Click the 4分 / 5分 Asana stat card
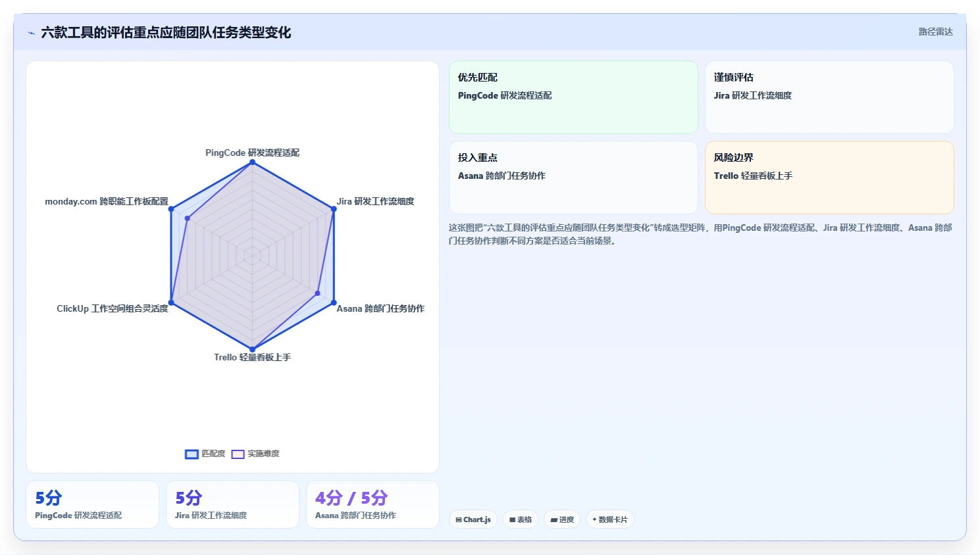 click(373, 504)
